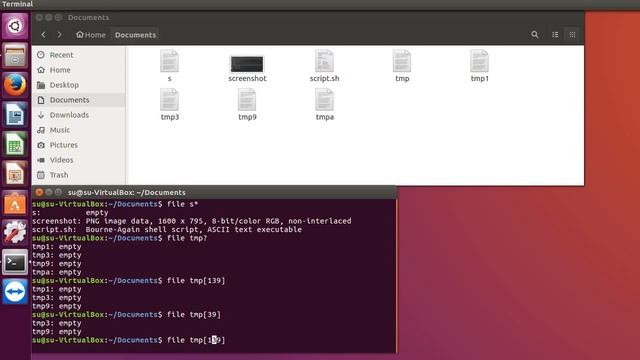This screenshot has width=640, height=360.
Task: Switch Files to list view
Action: coord(555,35)
